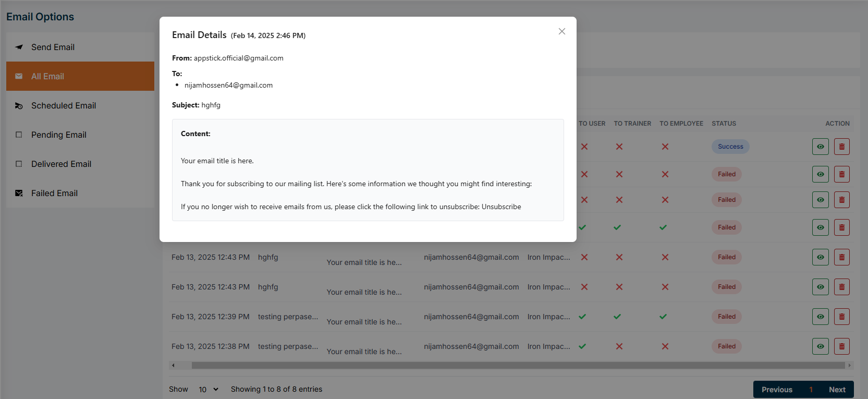Click the horizontal table scrollbar
Image resolution: width=868 pixels, height=399 pixels.
coord(518,366)
